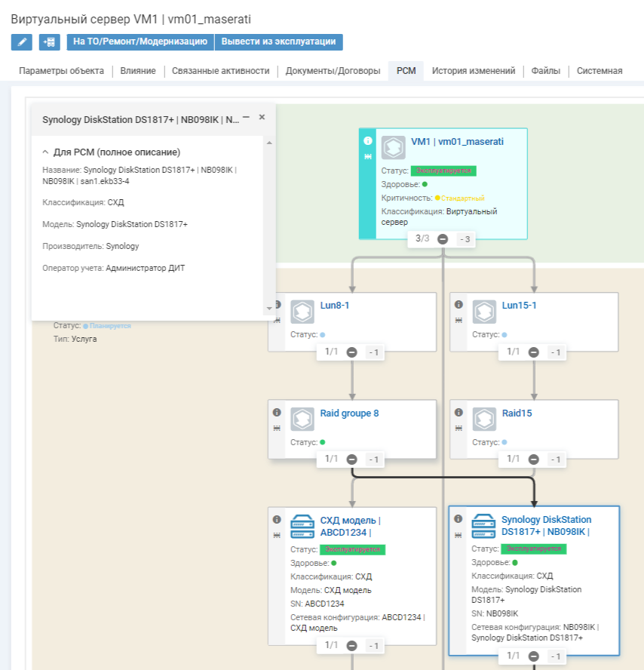
Task: Click the -3 button under VM1
Action: point(465,239)
